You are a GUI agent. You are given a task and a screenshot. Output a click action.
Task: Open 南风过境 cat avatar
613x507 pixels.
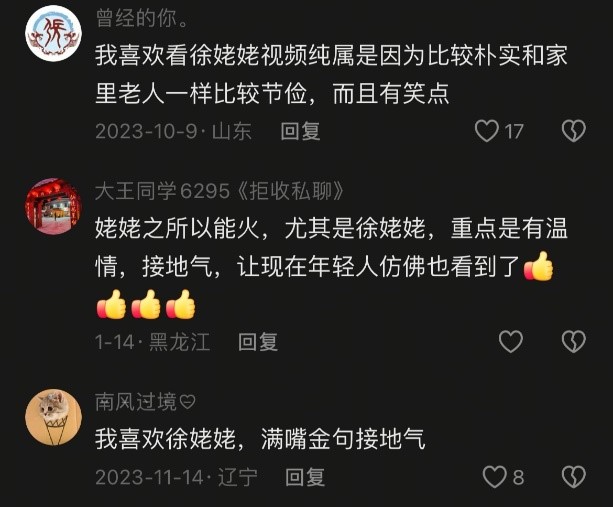[x=53, y=417]
